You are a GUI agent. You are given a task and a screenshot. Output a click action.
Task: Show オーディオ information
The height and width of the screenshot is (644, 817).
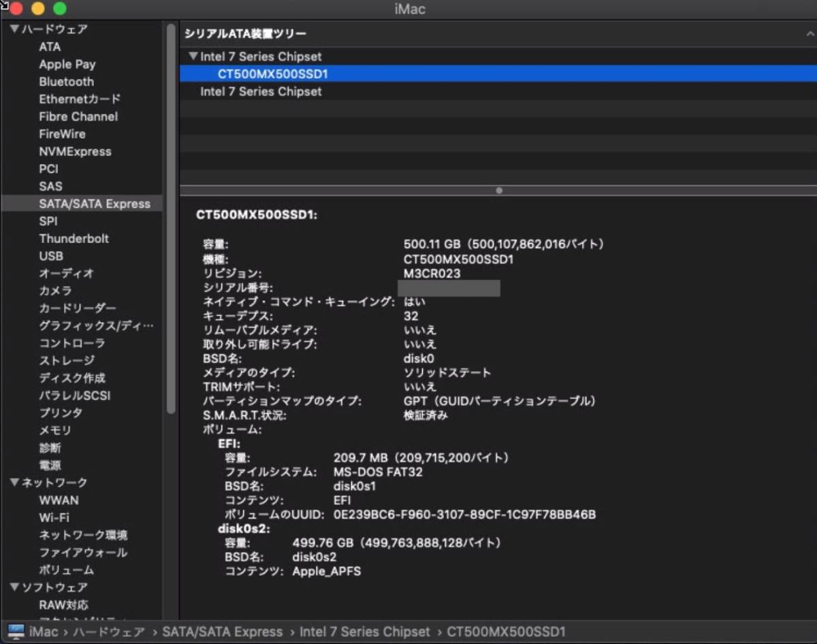click(x=66, y=273)
